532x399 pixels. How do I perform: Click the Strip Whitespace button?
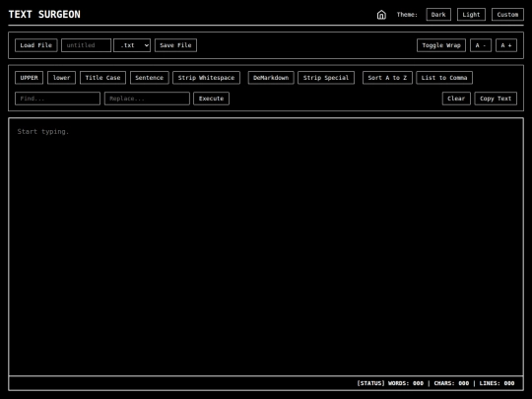pos(206,78)
